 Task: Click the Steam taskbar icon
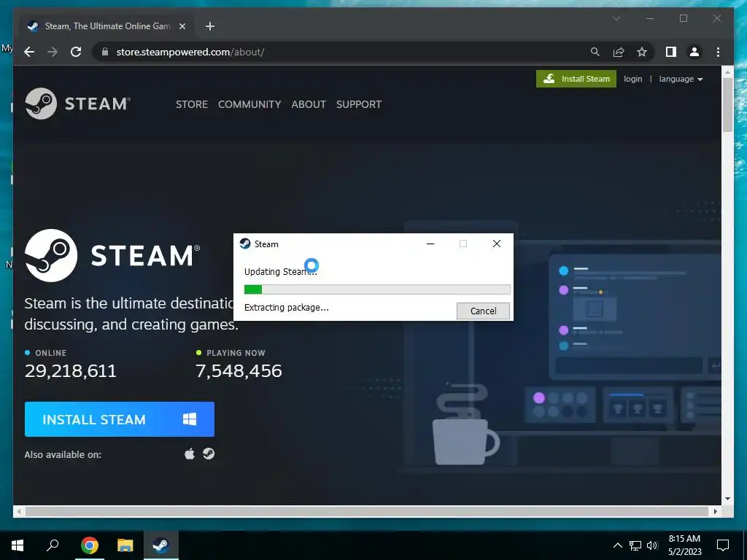click(161, 545)
